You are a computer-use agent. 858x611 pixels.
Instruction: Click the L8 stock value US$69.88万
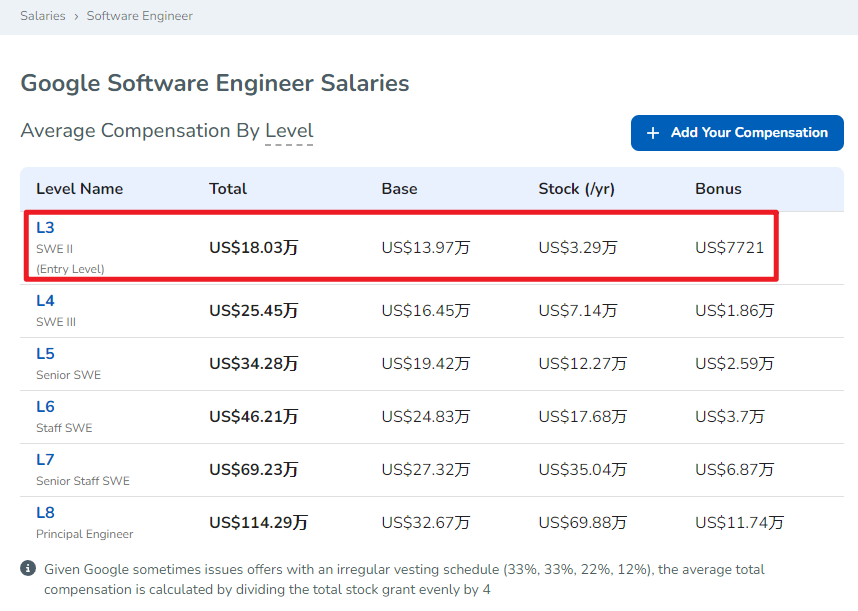pos(582,522)
